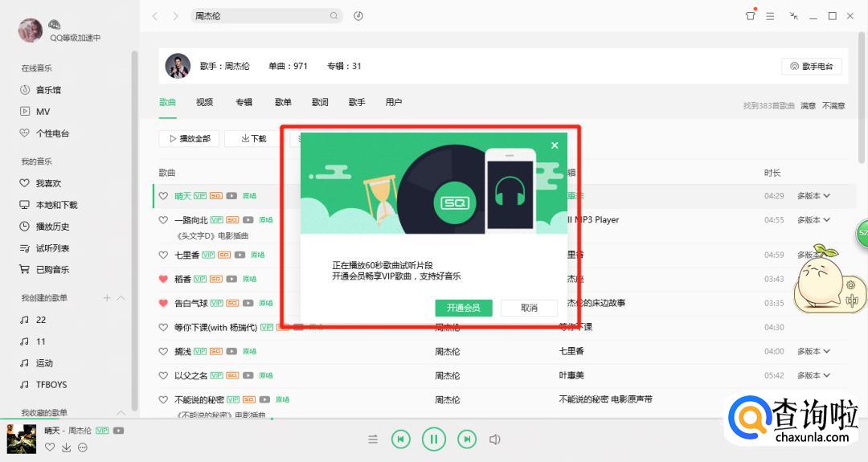
Task: Expand 多版本 dropdown for 以父之名 row
Action: 813,375
